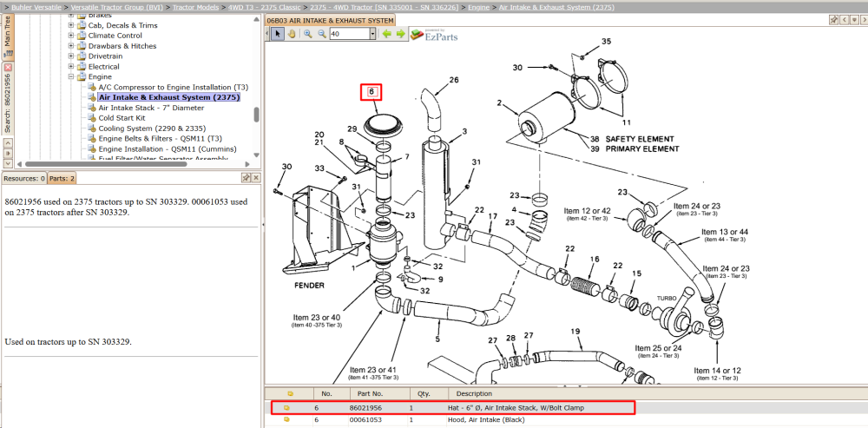Click callout 6 on the diagram
The image size is (868, 428).
coord(372,91)
